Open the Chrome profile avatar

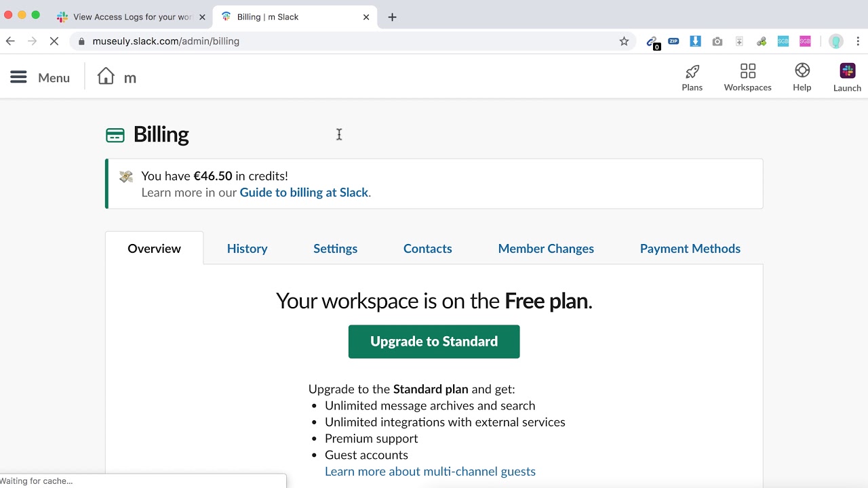point(836,41)
